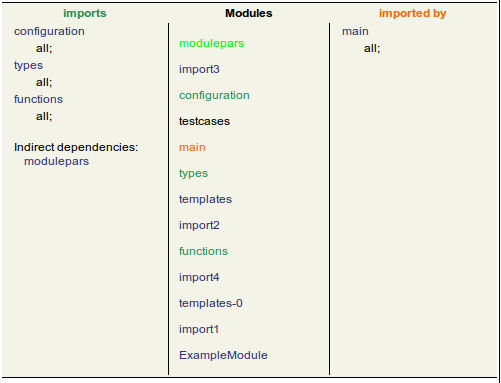Open the orange main module link
Image resolution: width=501 pixels, height=383 pixels.
192,147
